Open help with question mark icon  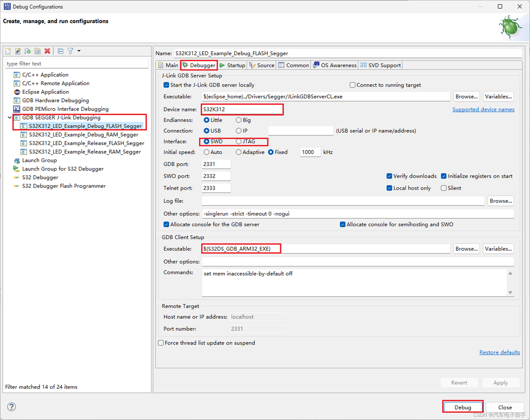tap(12, 407)
